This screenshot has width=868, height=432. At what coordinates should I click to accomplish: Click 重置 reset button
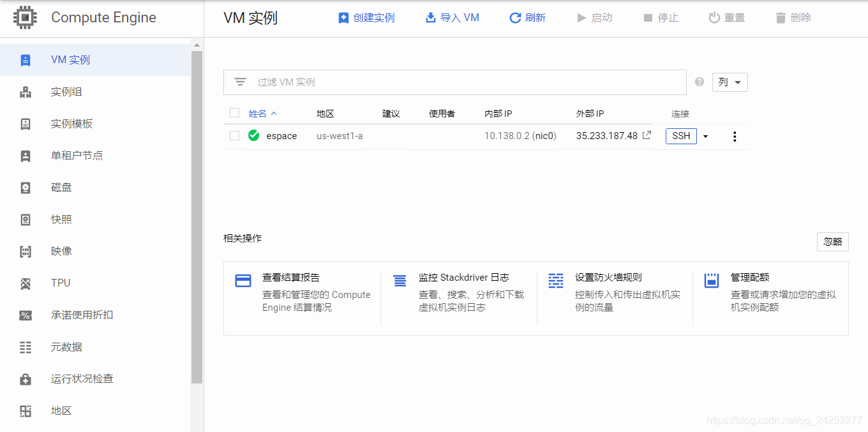727,18
